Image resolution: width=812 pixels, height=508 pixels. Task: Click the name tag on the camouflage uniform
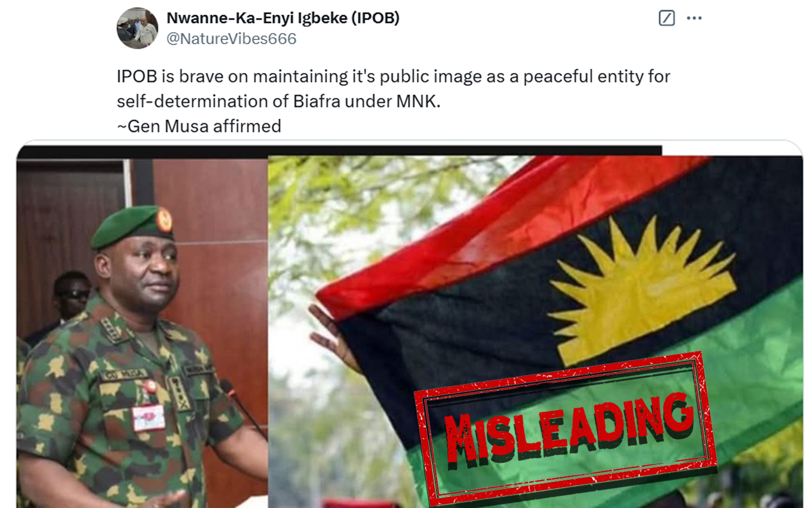point(124,374)
